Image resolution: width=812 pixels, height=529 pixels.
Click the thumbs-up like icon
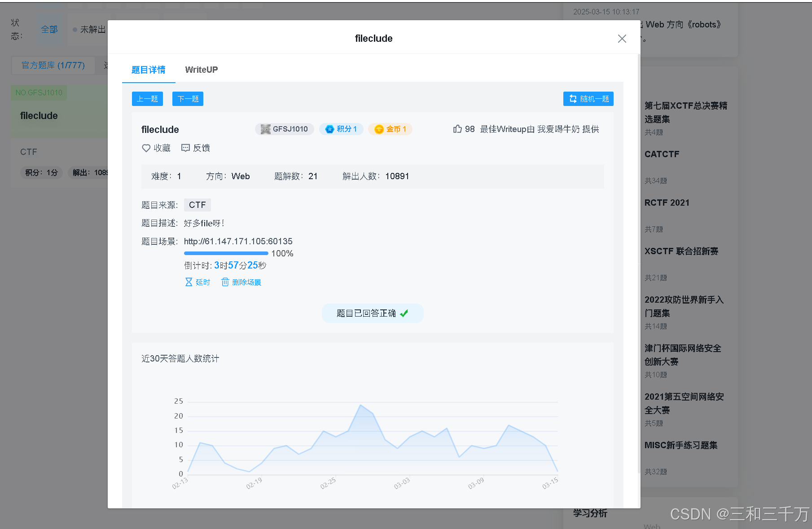coord(457,129)
